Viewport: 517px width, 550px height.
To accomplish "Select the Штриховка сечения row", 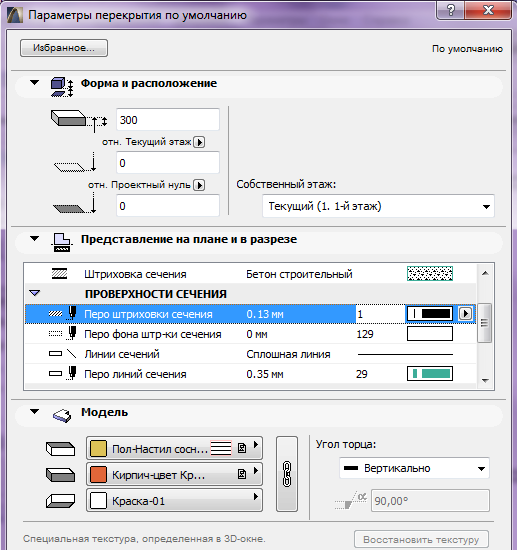I will 250,274.
